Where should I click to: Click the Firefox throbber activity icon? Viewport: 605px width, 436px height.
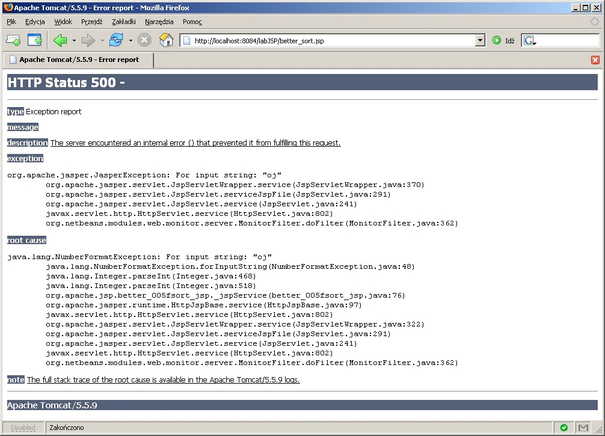coord(595,22)
